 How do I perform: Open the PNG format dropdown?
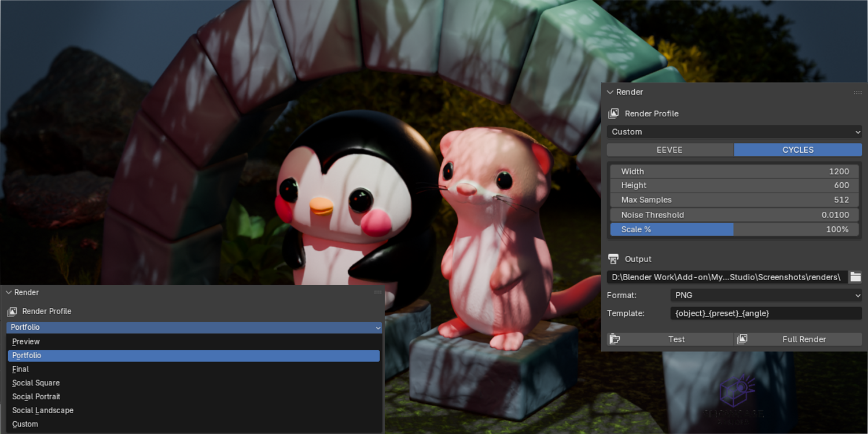click(766, 295)
